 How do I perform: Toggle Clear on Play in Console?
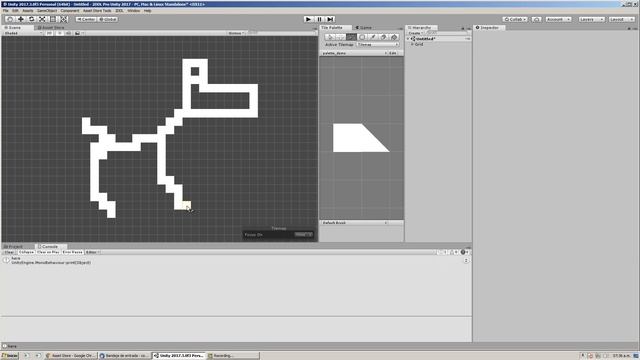(48, 252)
